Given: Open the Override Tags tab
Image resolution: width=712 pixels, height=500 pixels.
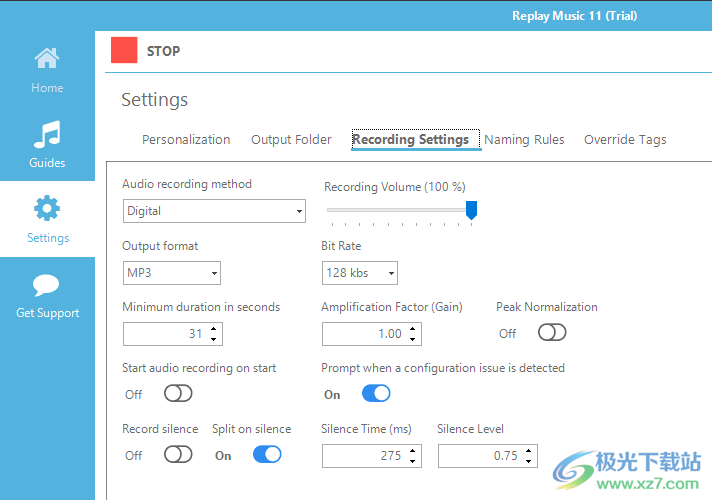Looking at the screenshot, I should coord(625,139).
